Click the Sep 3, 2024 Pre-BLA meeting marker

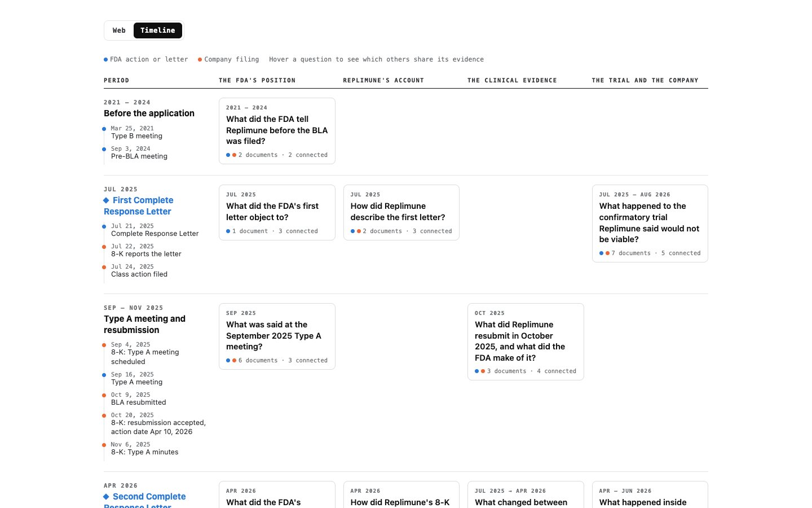pos(104,149)
